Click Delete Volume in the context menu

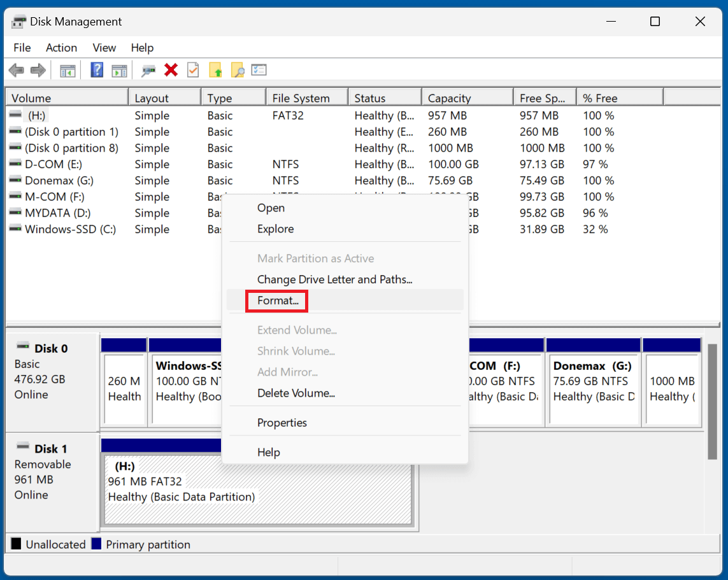click(297, 393)
